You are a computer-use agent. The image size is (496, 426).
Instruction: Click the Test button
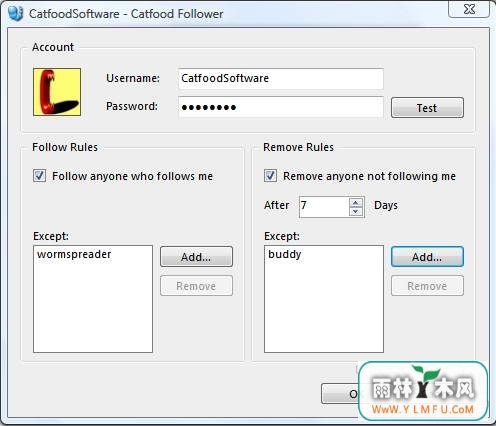(x=427, y=108)
